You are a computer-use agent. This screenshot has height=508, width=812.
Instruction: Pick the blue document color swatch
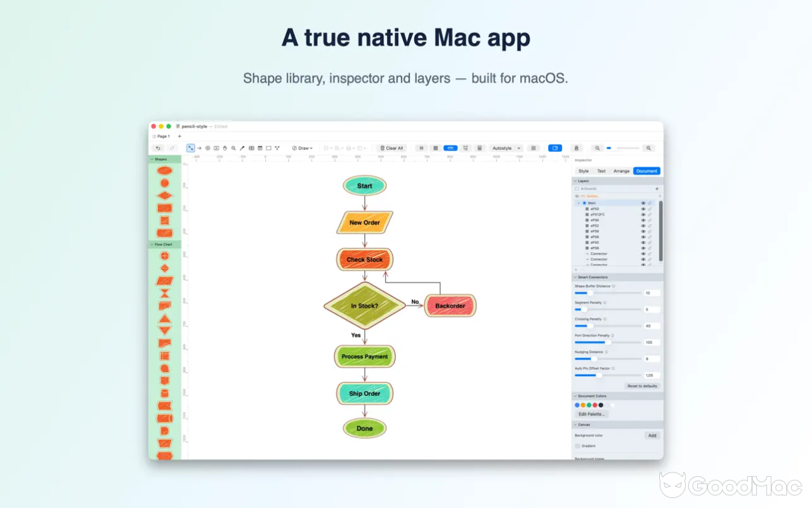tap(577, 405)
